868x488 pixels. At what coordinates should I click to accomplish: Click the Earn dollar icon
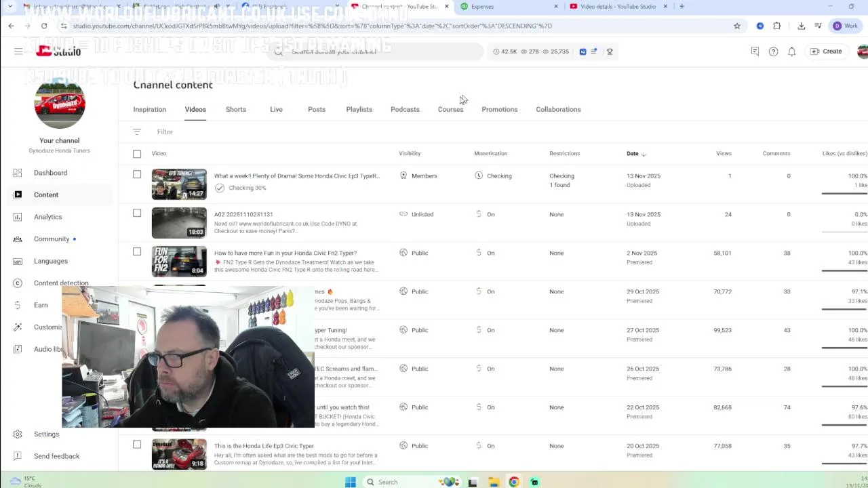(18, 305)
